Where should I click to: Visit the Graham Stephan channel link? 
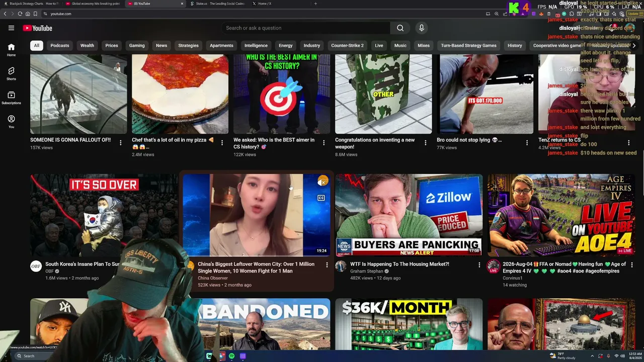367,271
